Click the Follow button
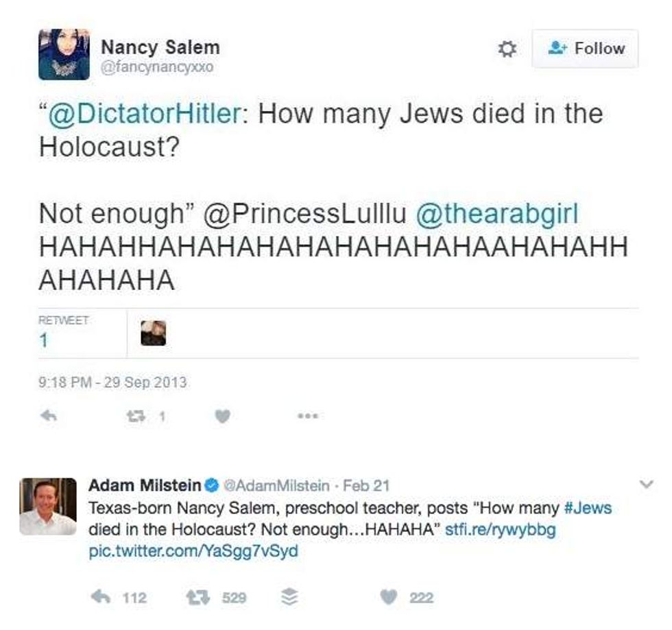Image resolution: width=672 pixels, height=630 pixels. [585, 49]
